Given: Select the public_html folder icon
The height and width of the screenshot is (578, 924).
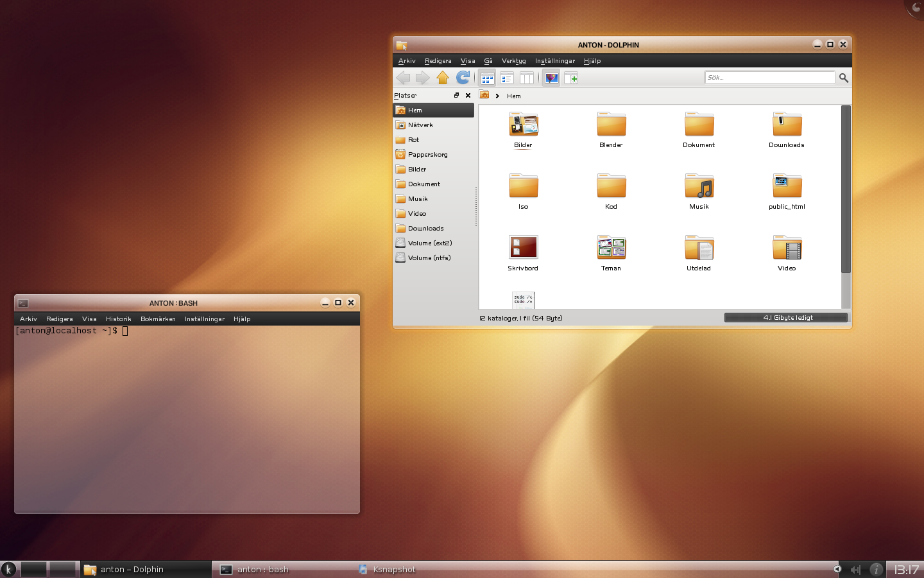Looking at the screenshot, I should (x=787, y=186).
